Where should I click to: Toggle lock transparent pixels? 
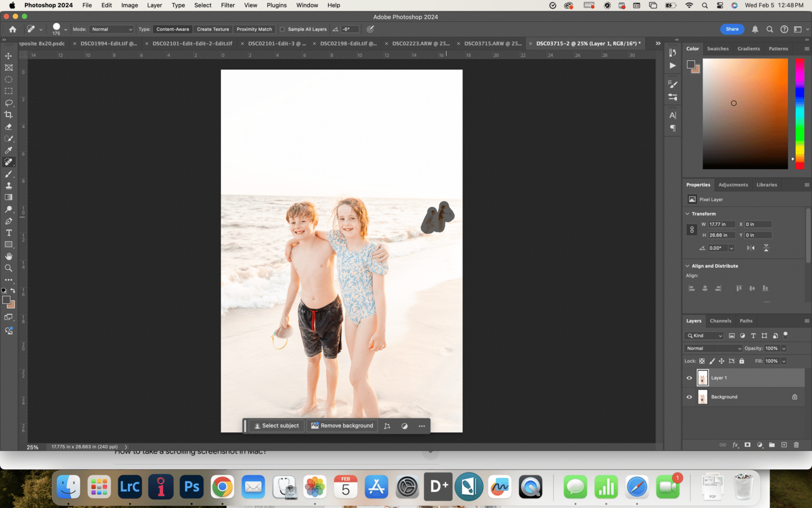(702, 361)
